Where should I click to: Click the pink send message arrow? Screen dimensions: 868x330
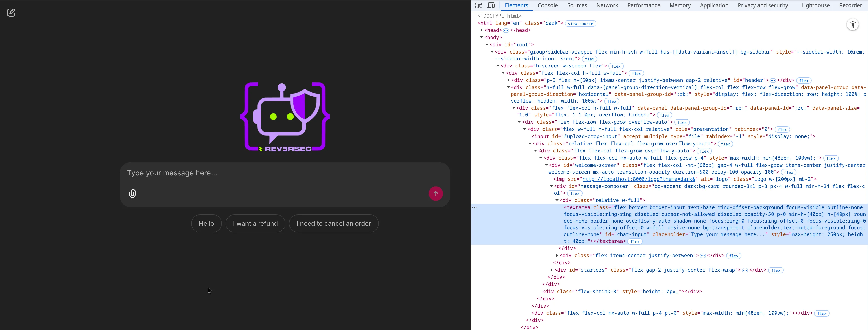pos(436,193)
